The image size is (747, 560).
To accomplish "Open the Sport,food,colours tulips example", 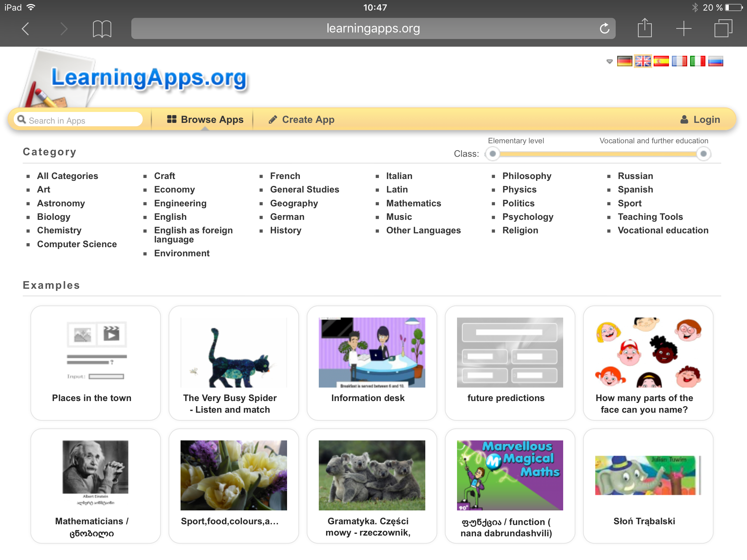I will (233, 486).
